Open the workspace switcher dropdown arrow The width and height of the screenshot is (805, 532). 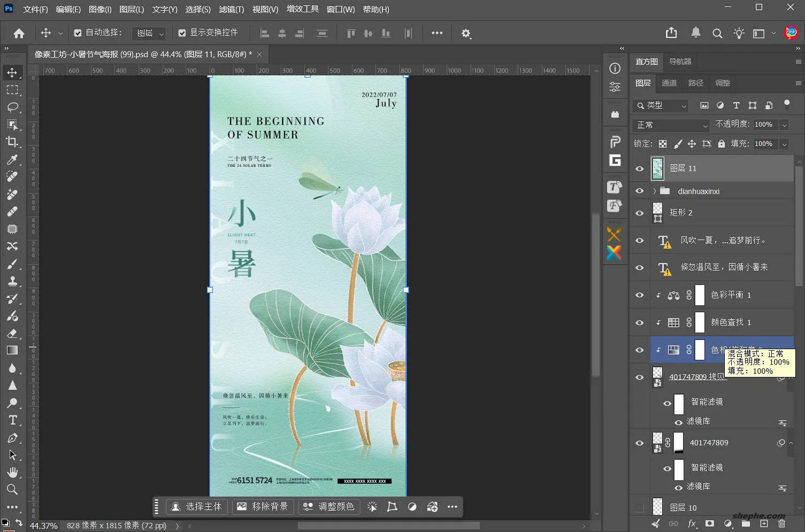(x=773, y=33)
